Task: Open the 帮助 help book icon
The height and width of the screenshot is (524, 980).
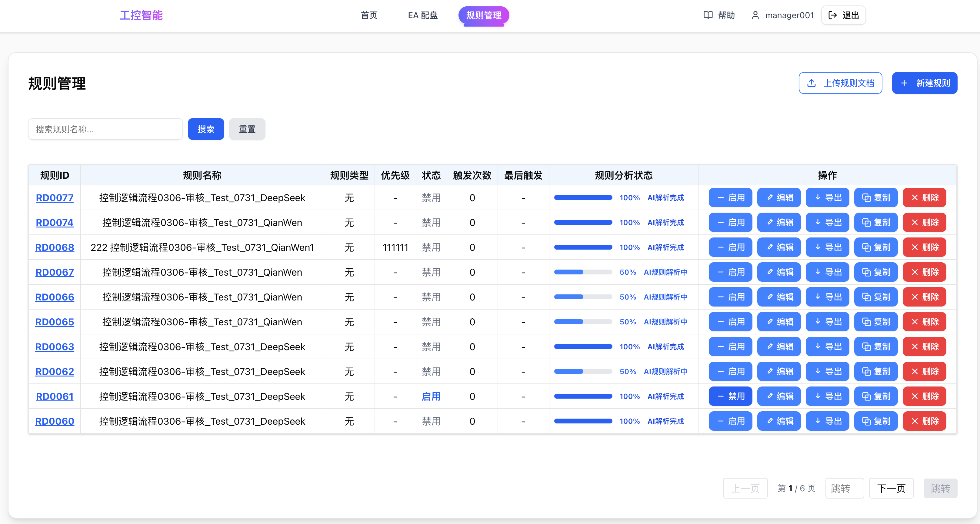Action: point(707,15)
